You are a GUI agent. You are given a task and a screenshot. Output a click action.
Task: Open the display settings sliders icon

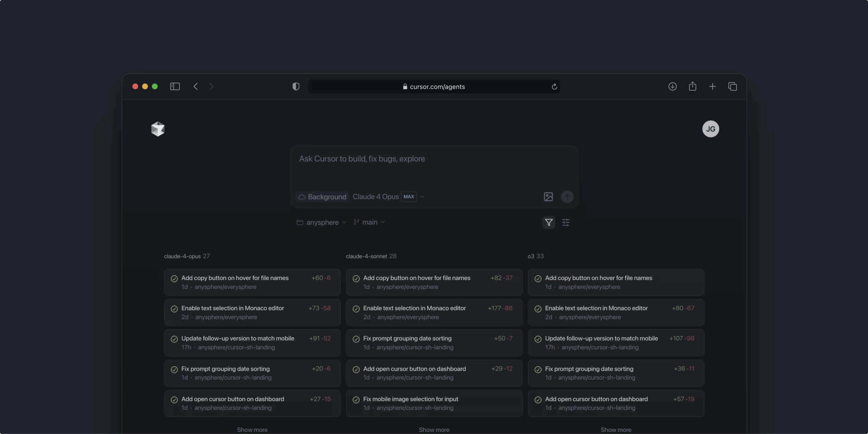point(566,222)
